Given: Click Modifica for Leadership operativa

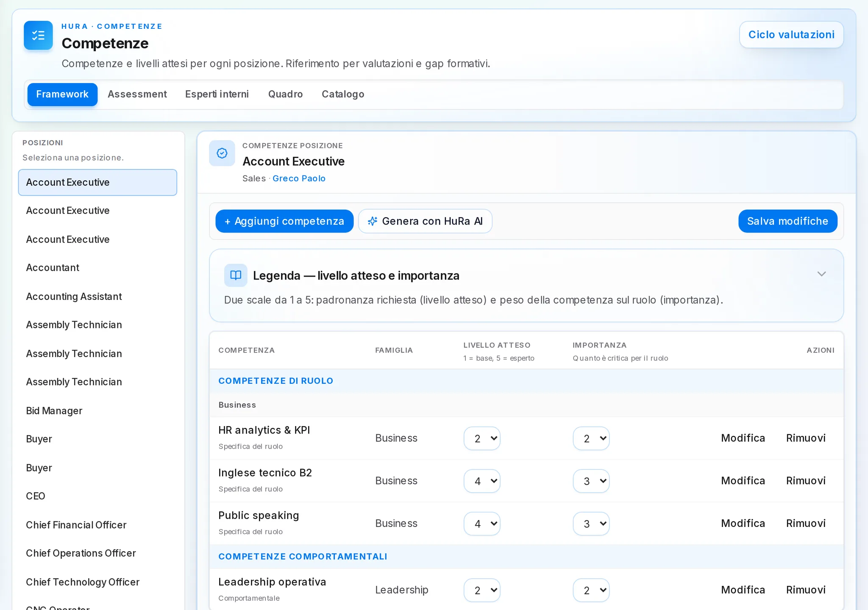Looking at the screenshot, I should click(x=743, y=590).
